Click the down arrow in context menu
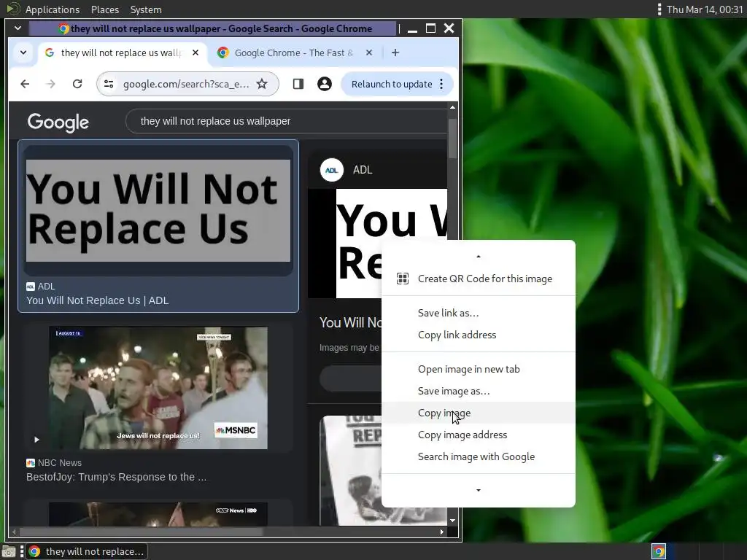747x560 pixels. [479, 490]
